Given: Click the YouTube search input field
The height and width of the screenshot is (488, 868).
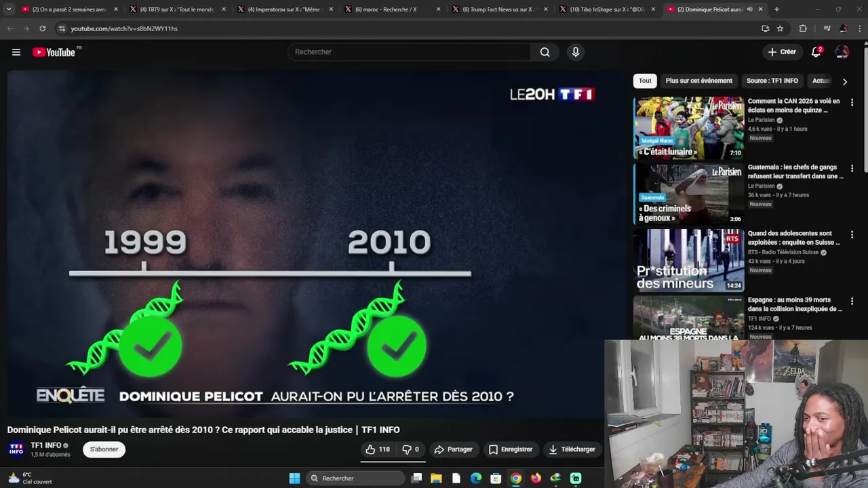Looking at the screenshot, I should click(410, 52).
